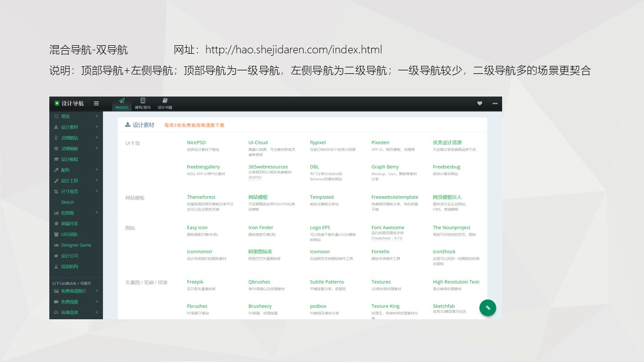Click the heart favorite icon
644x362 pixels.
(x=479, y=104)
